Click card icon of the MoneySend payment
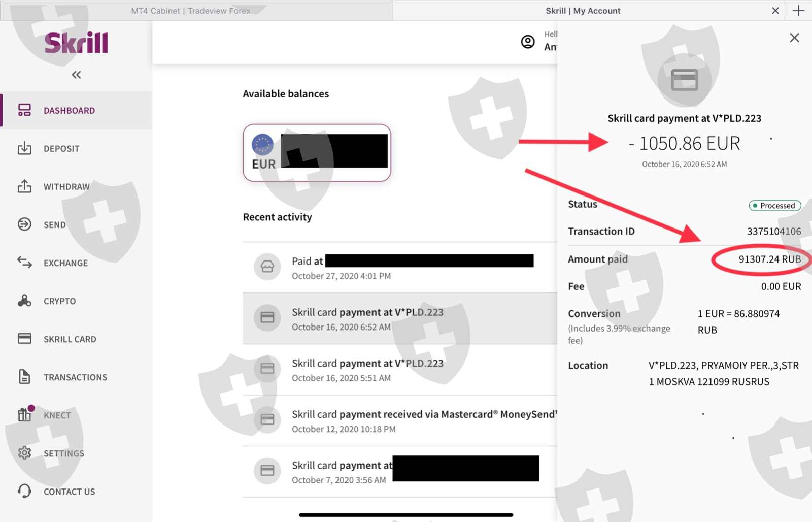Screen dimensions: 812x522 267,419
